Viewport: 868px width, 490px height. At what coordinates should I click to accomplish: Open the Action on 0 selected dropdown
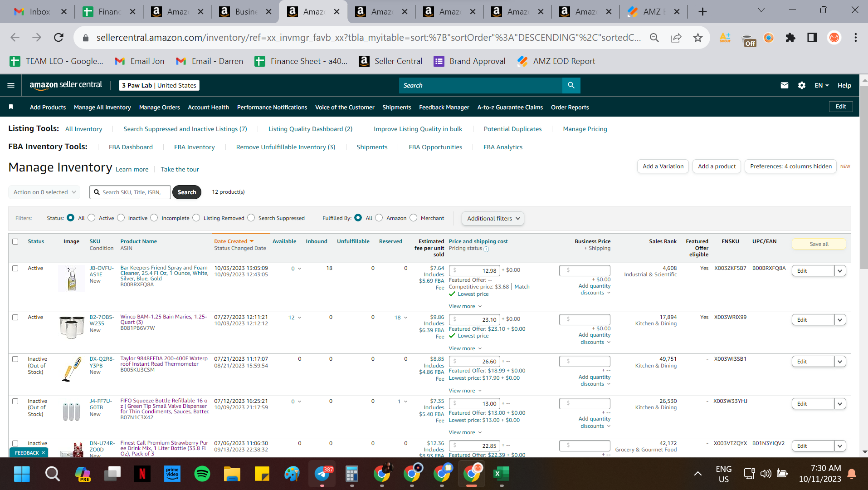44,192
